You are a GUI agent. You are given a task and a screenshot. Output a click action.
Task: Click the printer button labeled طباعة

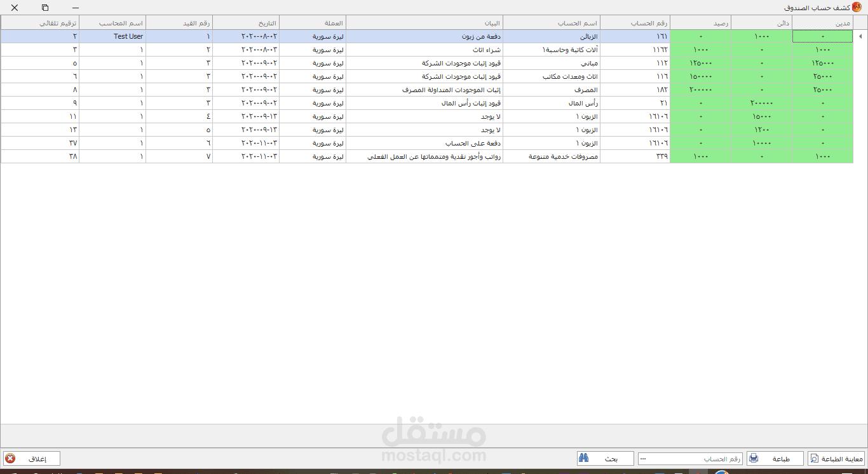pyautogui.click(x=775, y=458)
